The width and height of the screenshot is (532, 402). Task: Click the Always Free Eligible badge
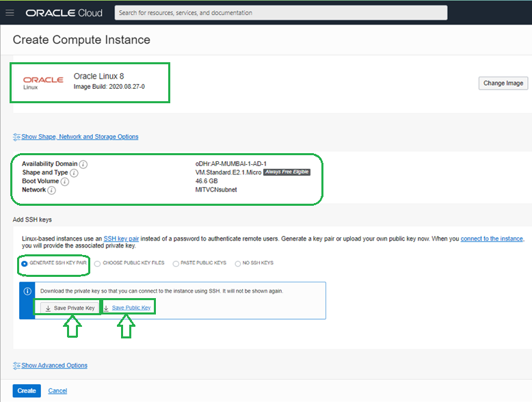pos(287,172)
